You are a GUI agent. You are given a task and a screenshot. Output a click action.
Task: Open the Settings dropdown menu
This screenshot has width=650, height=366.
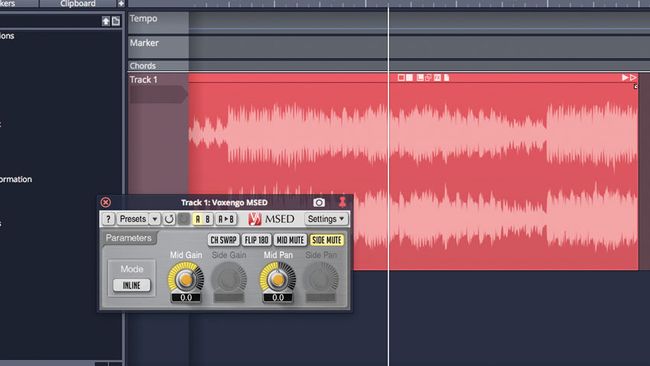[x=326, y=219]
